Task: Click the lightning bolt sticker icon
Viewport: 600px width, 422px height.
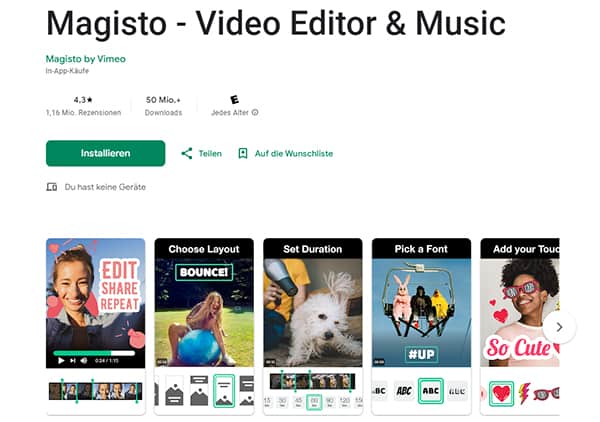Action: tap(524, 393)
